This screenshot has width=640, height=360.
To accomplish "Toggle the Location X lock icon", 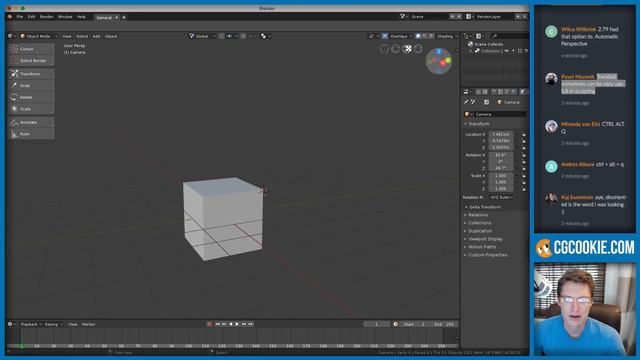I will point(524,134).
